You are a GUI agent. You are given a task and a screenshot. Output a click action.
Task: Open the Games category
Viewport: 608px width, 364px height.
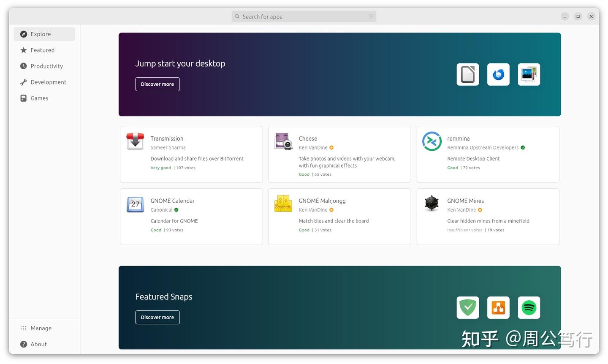coord(39,98)
